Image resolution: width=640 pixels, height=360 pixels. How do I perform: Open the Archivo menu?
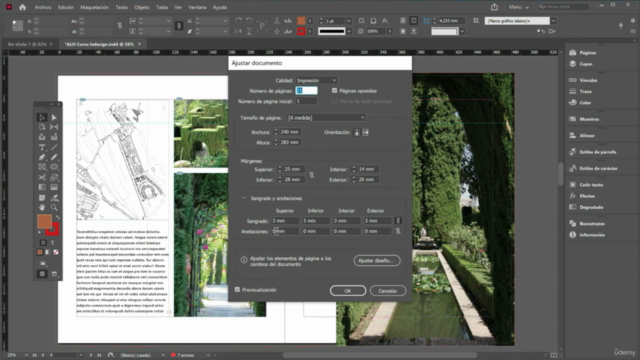pyautogui.click(x=43, y=7)
